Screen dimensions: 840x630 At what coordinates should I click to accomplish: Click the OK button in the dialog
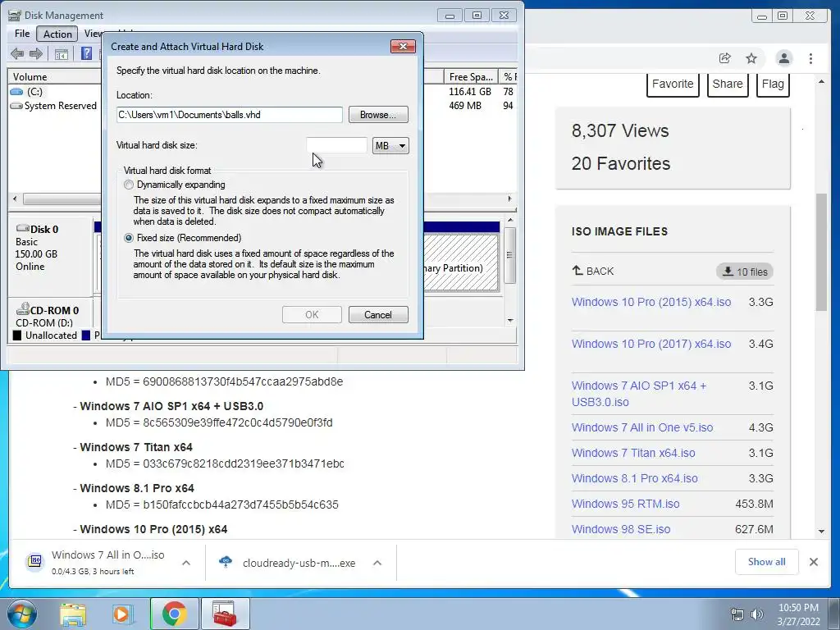point(312,315)
